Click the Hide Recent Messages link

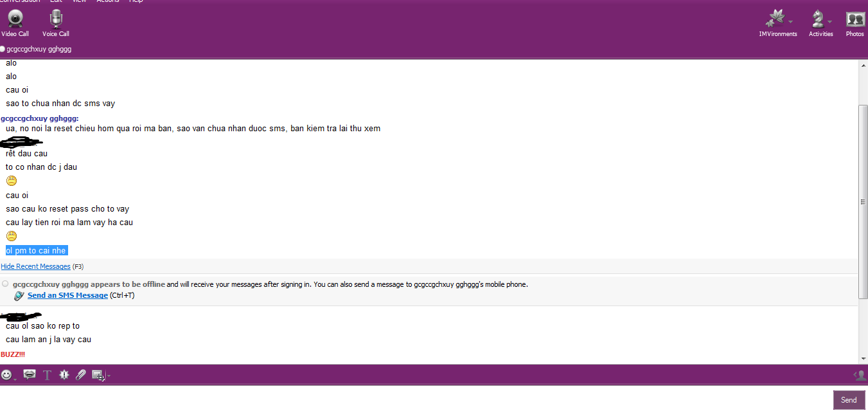click(35, 266)
